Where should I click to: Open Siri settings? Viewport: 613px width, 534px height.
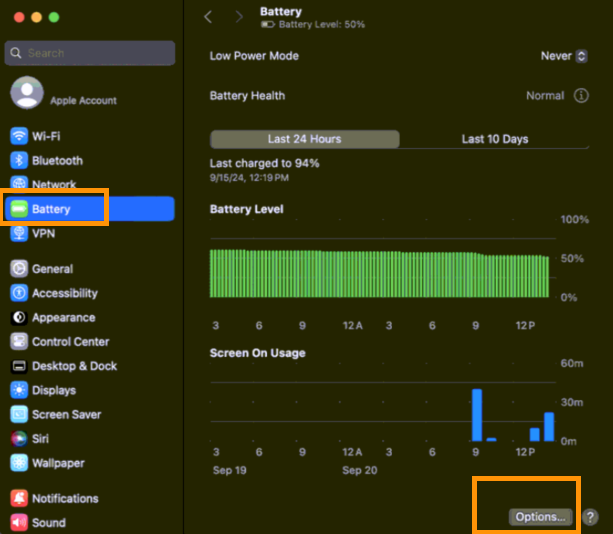(42, 439)
